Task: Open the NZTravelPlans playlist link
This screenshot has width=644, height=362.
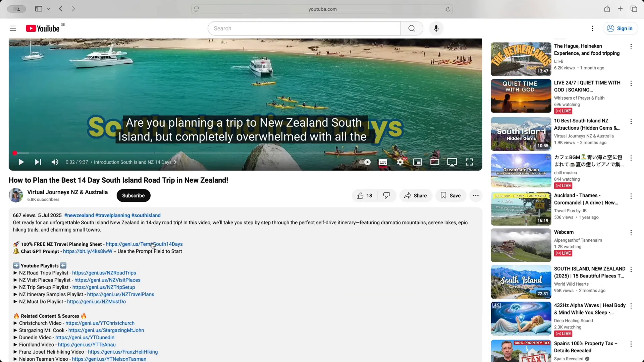Action: tap(121, 295)
